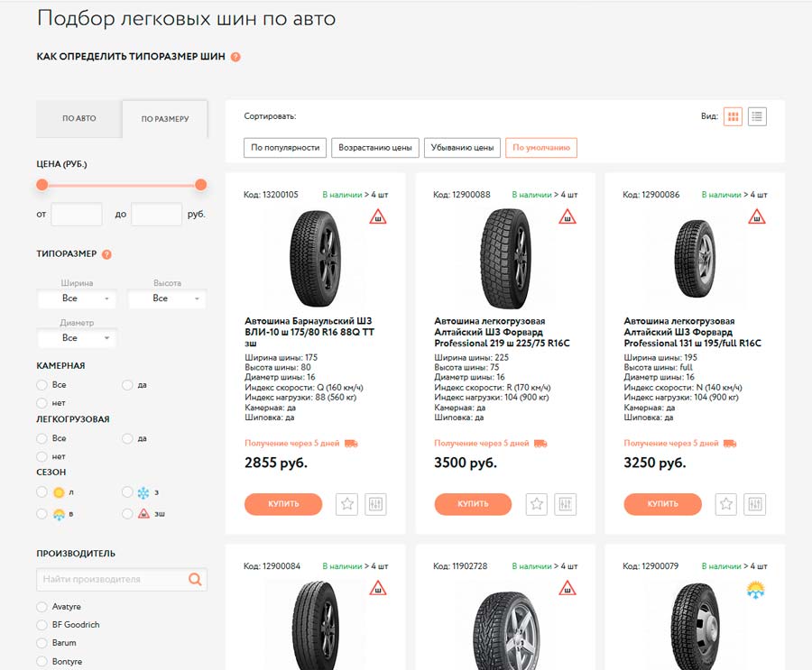Buy the 3250 руб. Форвард Professional 131
This screenshot has width=812, height=670.
tap(662, 504)
